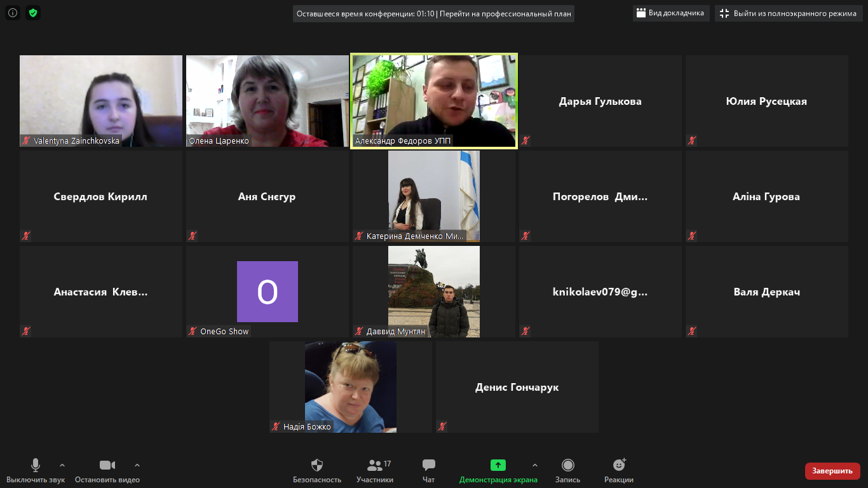
Task: Open Reactions (Реакции) smiley icon
Action: click(x=619, y=466)
